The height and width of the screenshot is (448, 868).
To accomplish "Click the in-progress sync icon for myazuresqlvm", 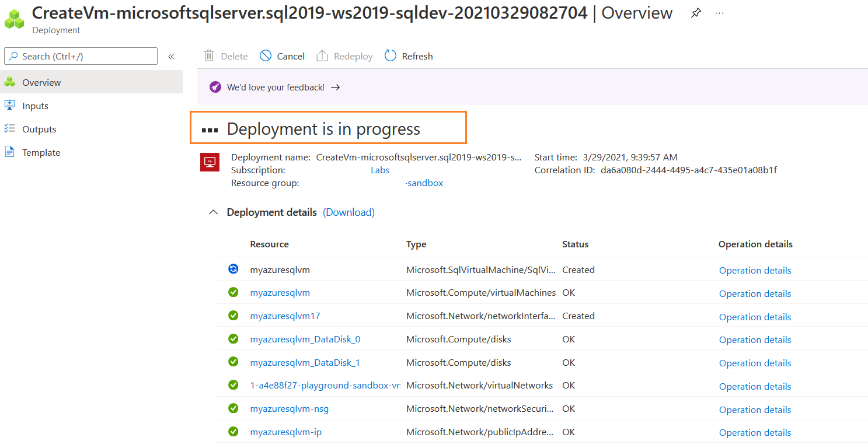I will click(233, 269).
